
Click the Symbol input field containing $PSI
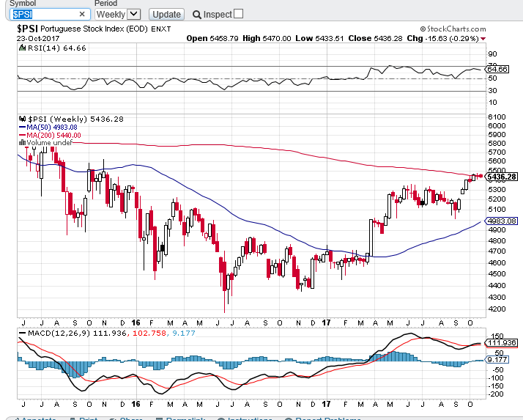point(49,15)
